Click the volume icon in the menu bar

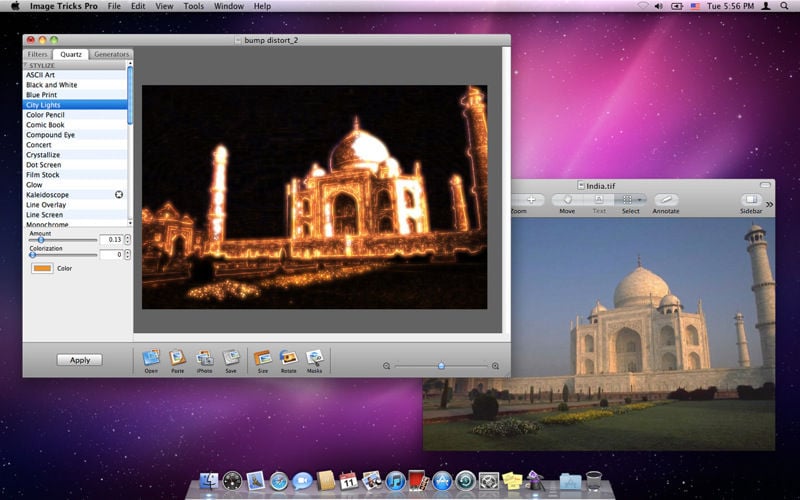coord(659,6)
